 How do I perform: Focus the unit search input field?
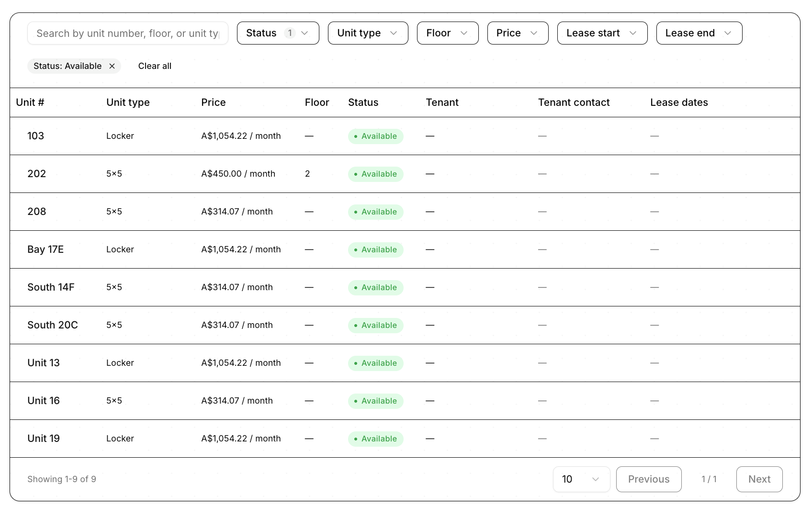pyautogui.click(x=127, y=33)
